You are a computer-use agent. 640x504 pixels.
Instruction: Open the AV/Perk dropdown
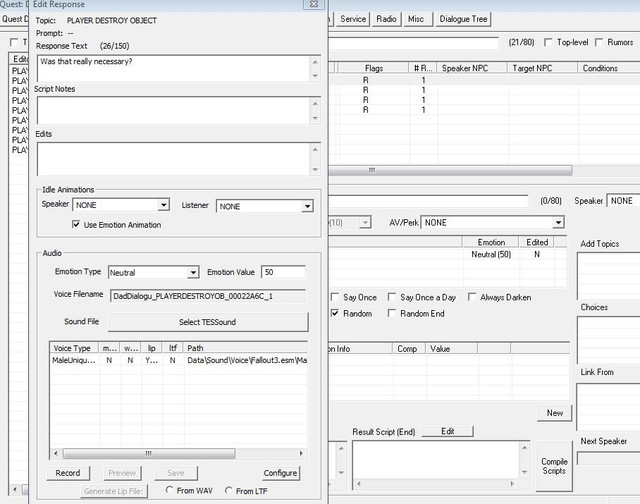click(x=558, y=222)
